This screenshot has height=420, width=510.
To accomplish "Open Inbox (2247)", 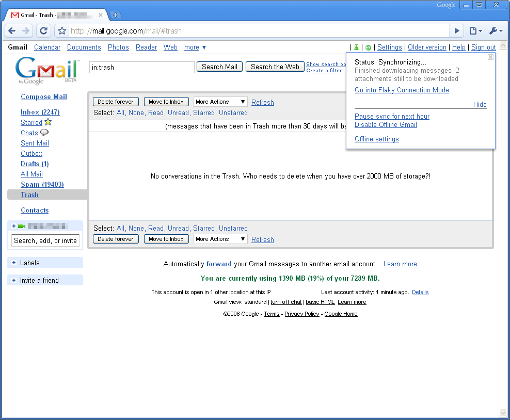I will pyautogui.click(x=40, y=112).
